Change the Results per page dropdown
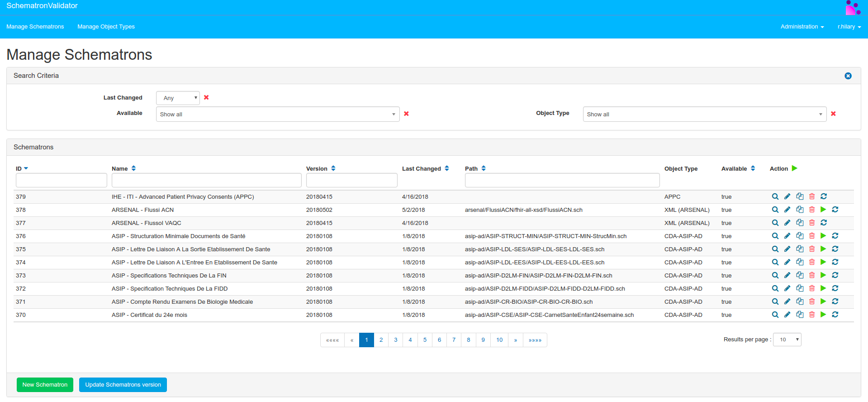 click(x=787, y=340)
